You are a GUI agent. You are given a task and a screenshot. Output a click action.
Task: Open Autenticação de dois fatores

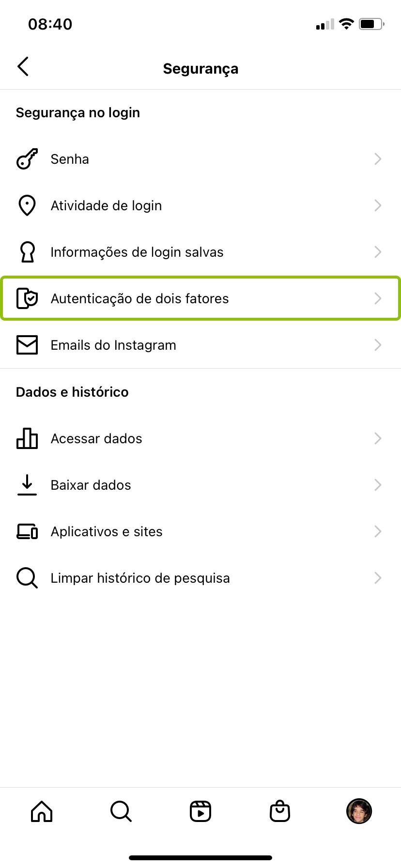click(140, 298)
